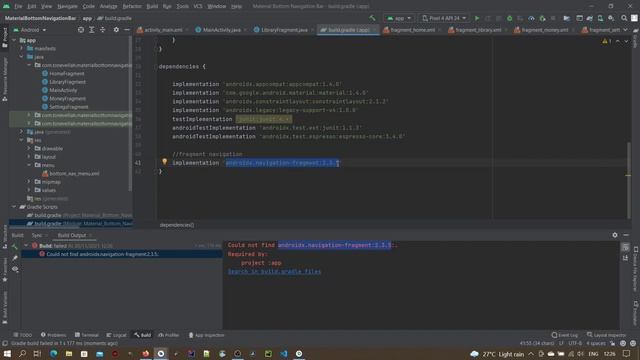Switch to the Sync tab in Build panel

click(x=37, y=235)
